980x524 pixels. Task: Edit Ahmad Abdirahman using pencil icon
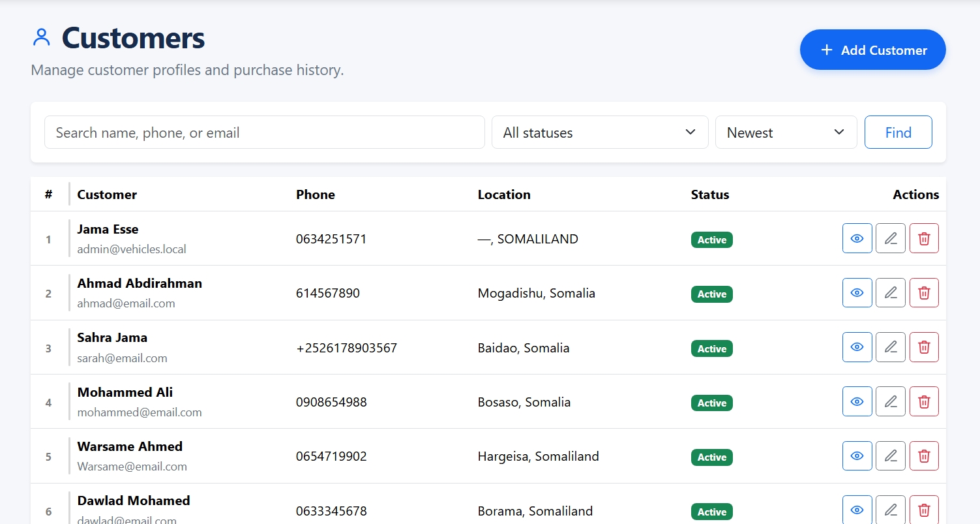tap(891, 293)
